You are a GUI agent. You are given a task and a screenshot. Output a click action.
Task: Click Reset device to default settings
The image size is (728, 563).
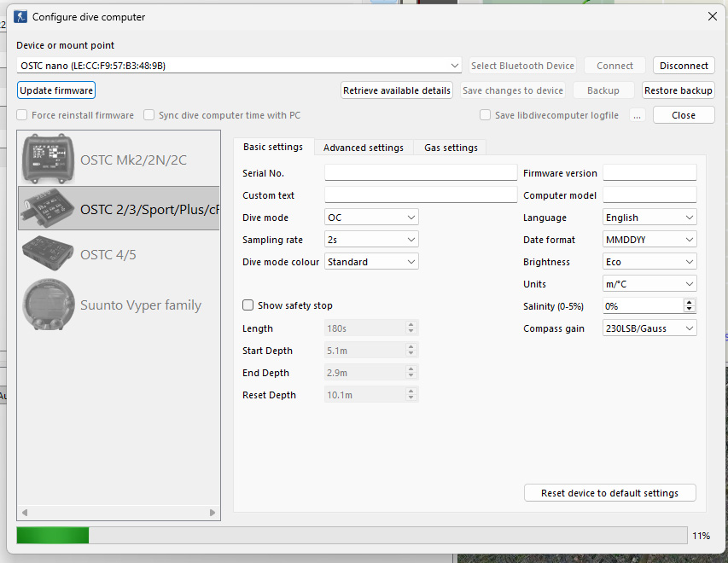pos(609,493)
